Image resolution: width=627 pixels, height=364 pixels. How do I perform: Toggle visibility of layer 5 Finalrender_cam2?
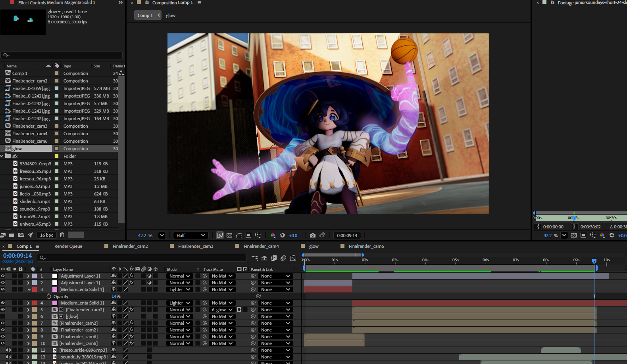3,310
